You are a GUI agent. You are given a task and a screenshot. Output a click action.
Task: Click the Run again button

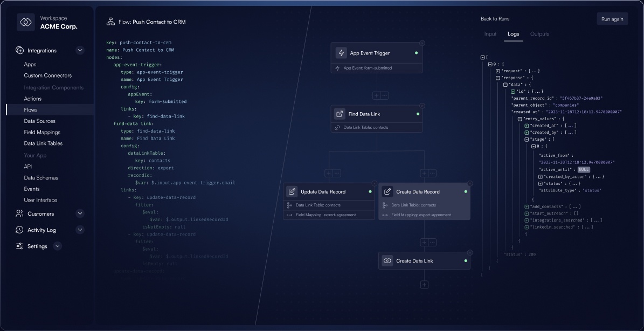click(612, 19)
